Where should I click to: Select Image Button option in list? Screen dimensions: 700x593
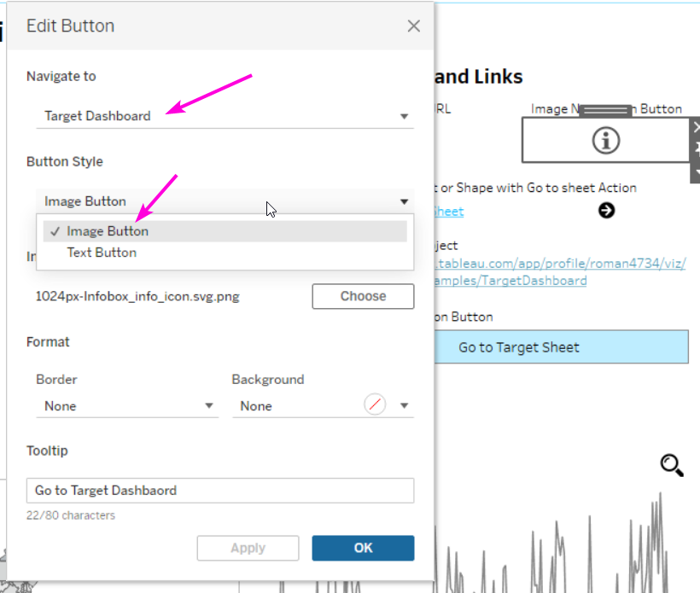(108, 231)
